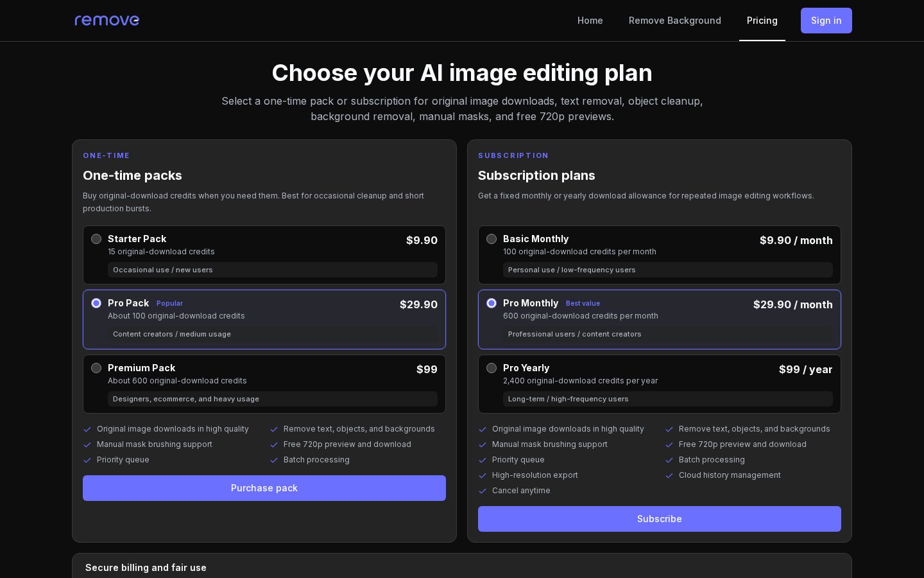Click the Popular badge on Pro Pack
The image size is (924, 578).
click(169, 303)
